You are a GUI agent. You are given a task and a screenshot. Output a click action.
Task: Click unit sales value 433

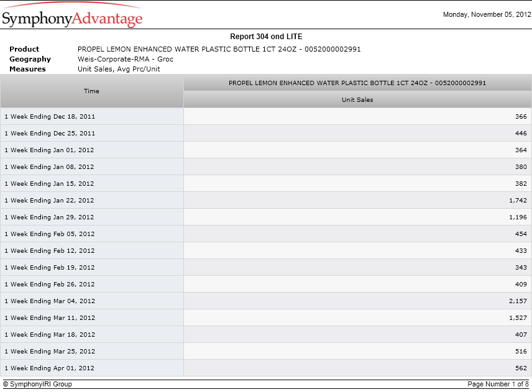pos(521,250)
